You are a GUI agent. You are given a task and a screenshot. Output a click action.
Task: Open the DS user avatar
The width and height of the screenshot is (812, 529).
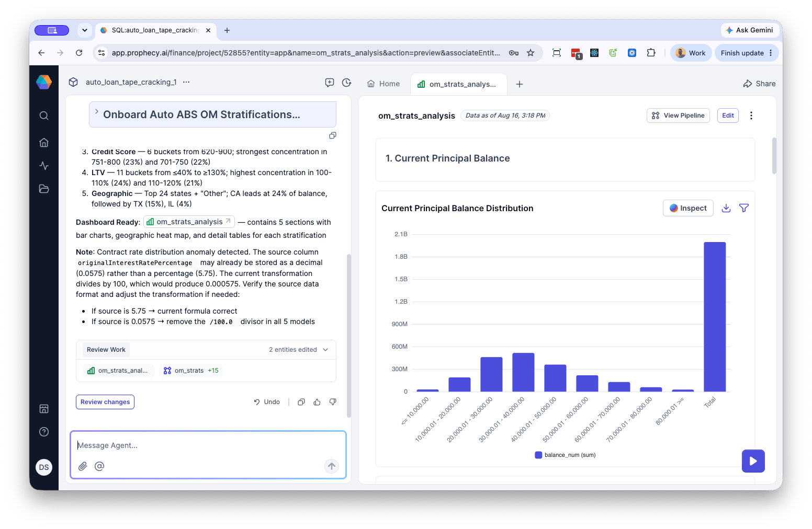pos(44,467)
